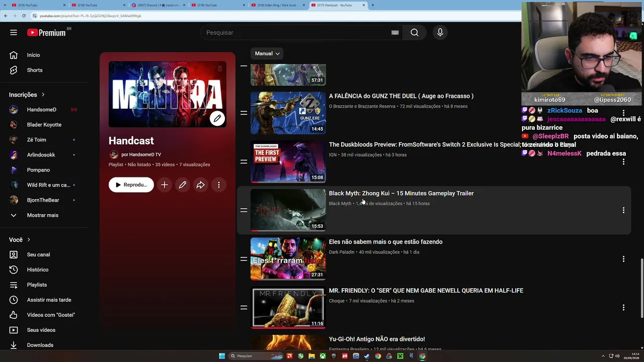The width and height of the screenshot is (644, 362).
Task: Open the Windows Start menu
Action: [x=222, y=356]
